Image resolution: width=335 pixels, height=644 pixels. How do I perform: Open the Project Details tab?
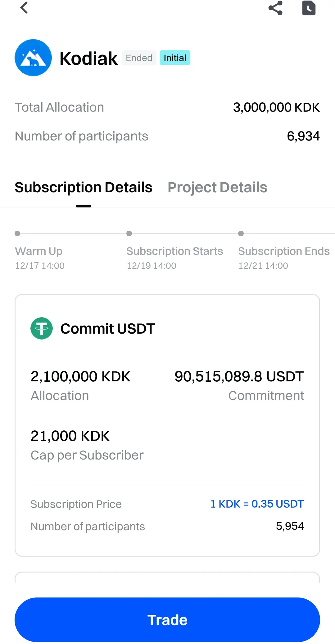click(x=217, y=187)
